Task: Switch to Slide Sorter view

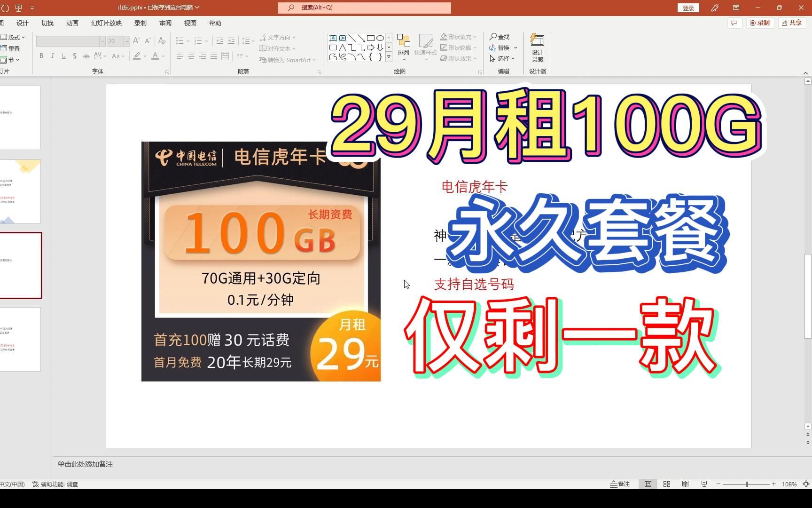Action: (x=667, y=484)
